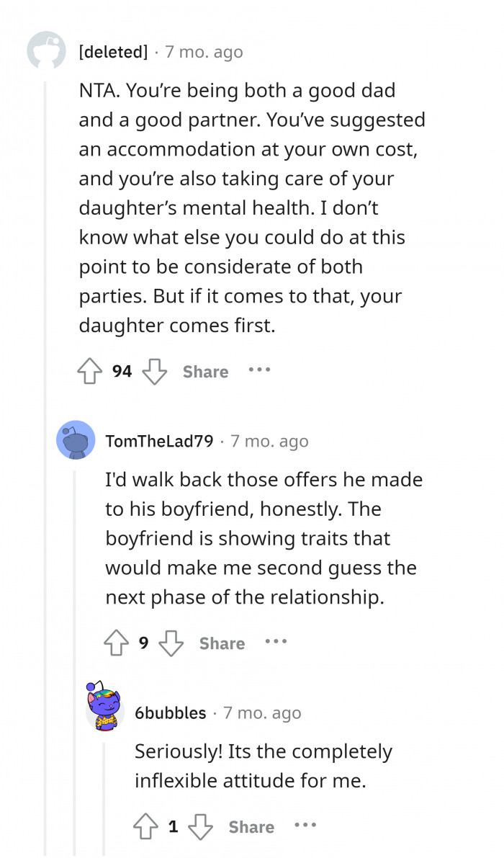Open the [deleted] user's avatar
The width and height of the screenshot is (504, 858).
47,51
